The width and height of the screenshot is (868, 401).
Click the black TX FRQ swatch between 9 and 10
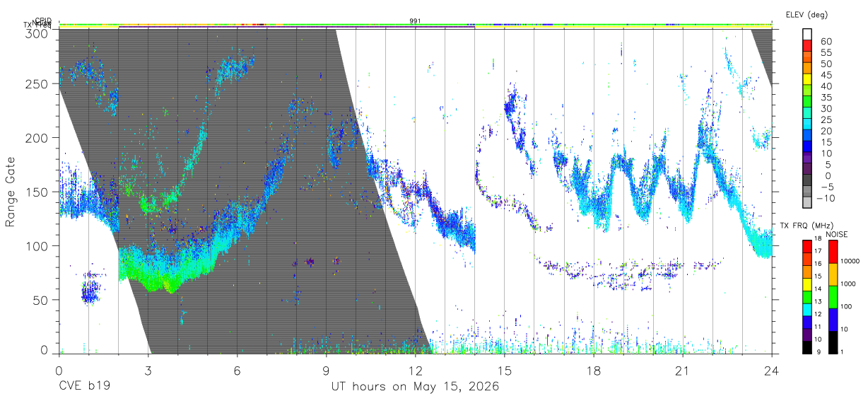click(x=807, y=347)
